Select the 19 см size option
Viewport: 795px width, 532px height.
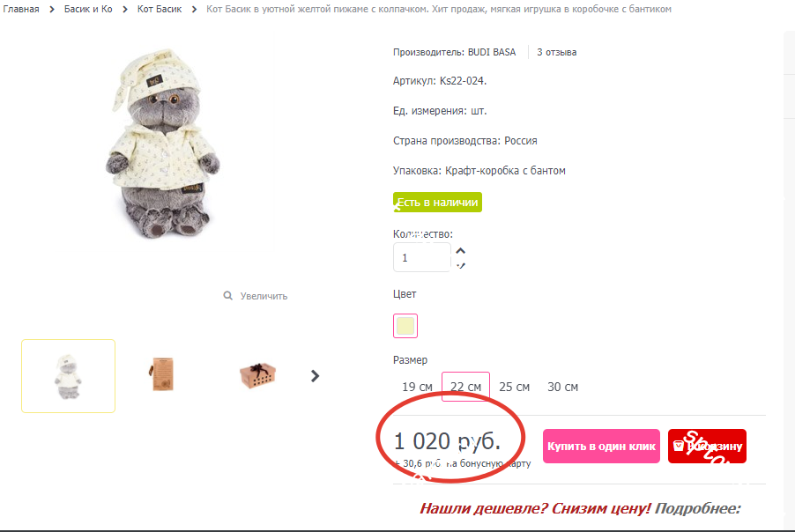[417, 387]
